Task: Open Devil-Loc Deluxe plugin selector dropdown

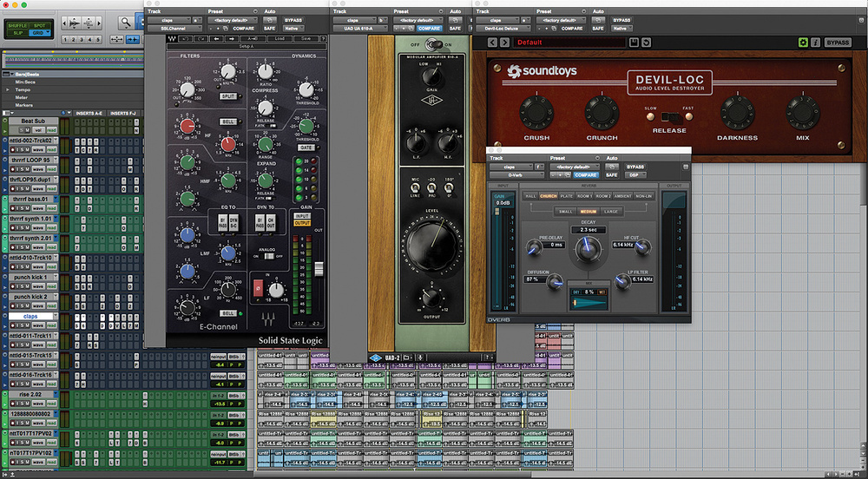Action: point(503,29)
